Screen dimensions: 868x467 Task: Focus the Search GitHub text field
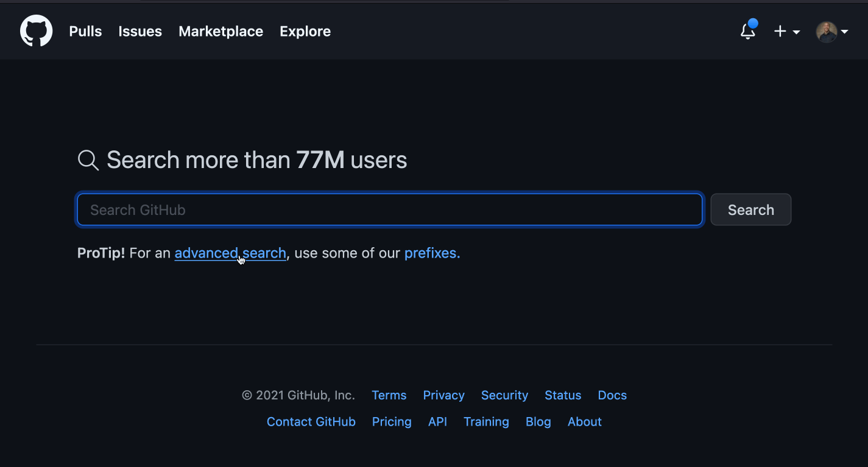point(390,210)
